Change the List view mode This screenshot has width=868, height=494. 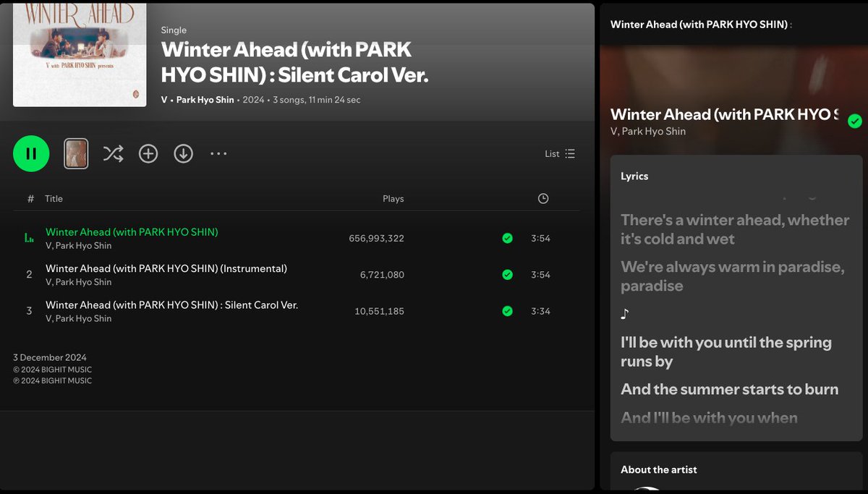(x=560, y=153)
